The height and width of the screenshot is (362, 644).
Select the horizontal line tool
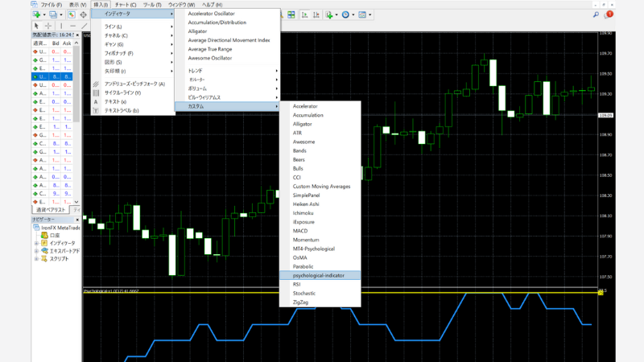[x=72, y=26]
